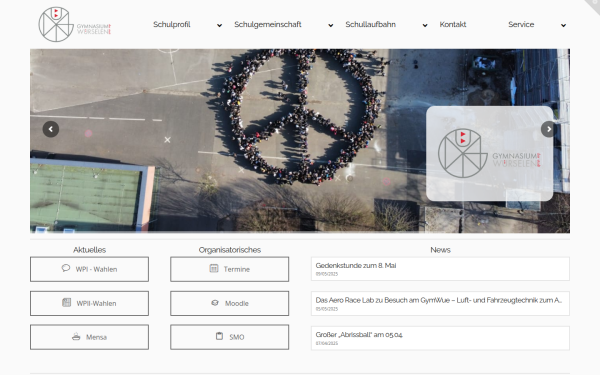
Task: Click the WPII-Wahlen form icon
Action: [67, 302]
